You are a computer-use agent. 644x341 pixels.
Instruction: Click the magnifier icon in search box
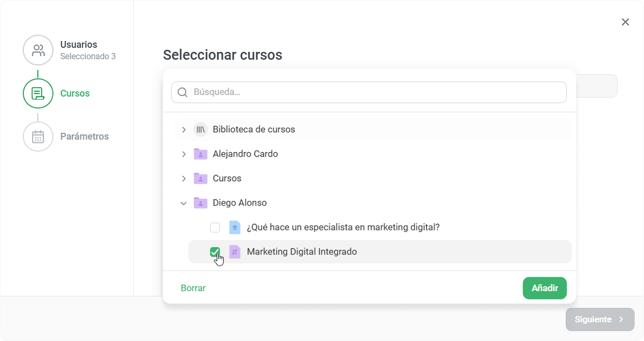click(x=183, y=92)
